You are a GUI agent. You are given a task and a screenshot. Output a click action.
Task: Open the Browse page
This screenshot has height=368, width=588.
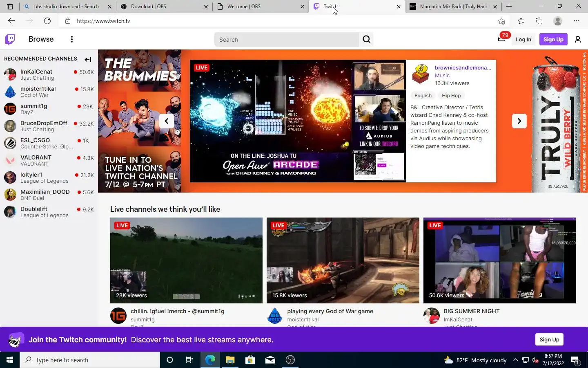tap(41, 39)
